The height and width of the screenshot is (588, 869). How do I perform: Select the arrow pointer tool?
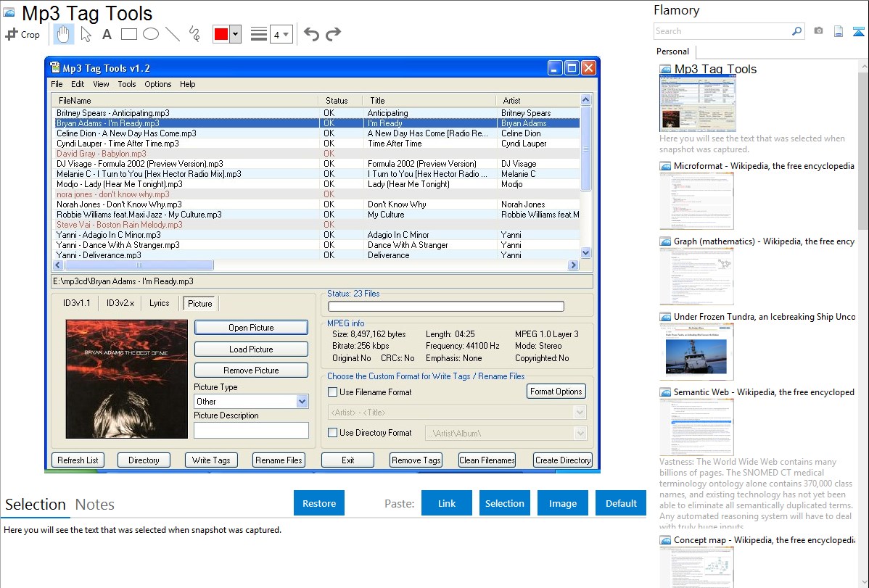click(86, 34)
